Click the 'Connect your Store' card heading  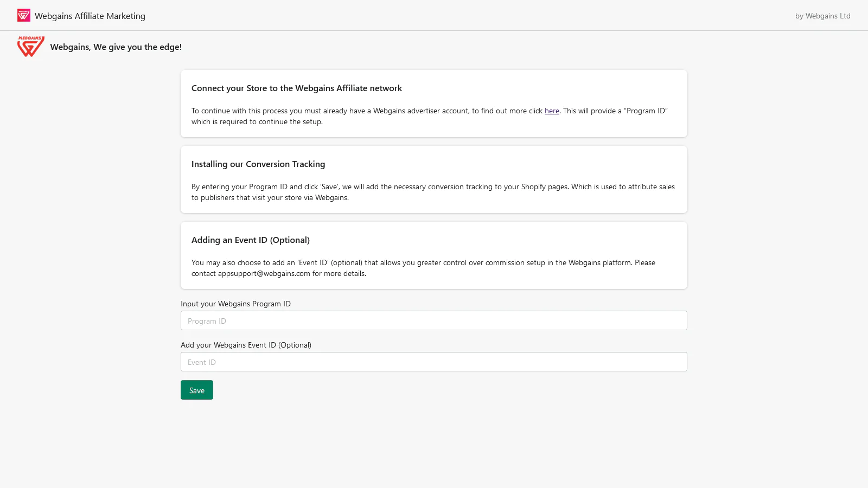[296, 88]
